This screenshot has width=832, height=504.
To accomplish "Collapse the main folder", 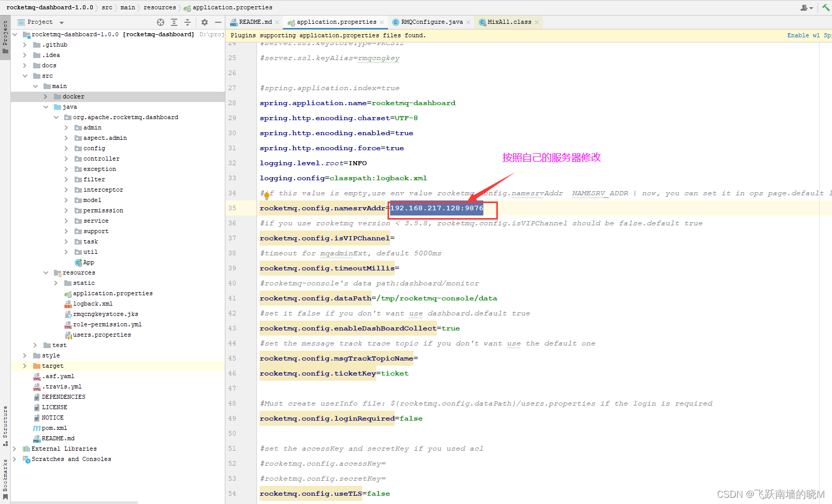I will pos(35,87).
